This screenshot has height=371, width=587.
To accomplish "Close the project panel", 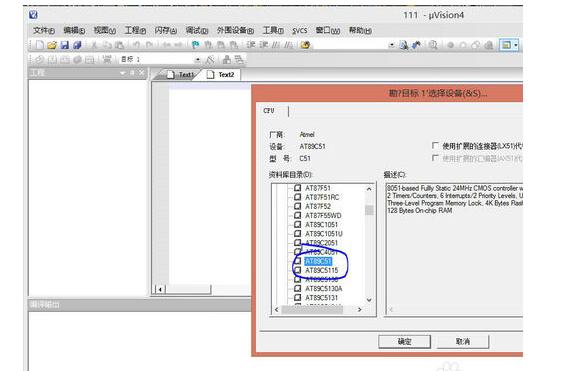I will pyautogui.click(x=142, y=73).
